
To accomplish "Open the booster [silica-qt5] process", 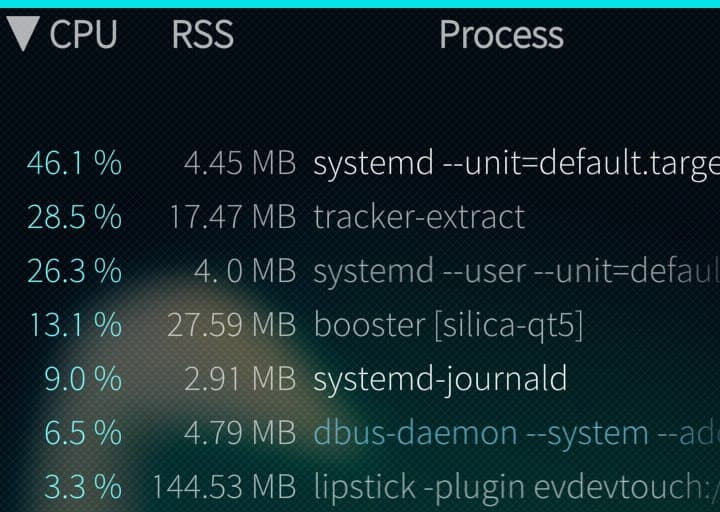I will (448, 326).
